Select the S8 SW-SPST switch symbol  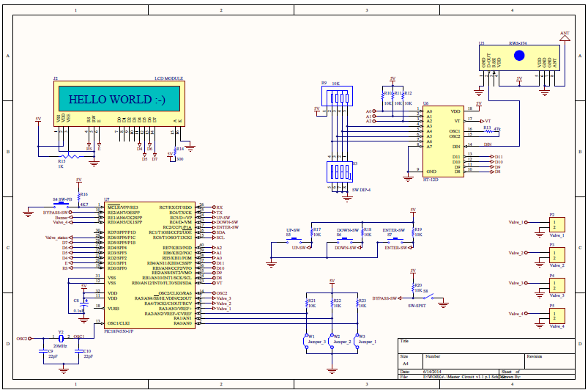(x=428, y=297)
